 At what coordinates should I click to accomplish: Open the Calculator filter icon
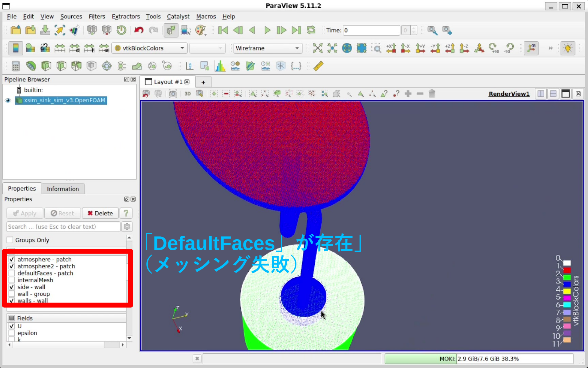(x=16, y=66)
